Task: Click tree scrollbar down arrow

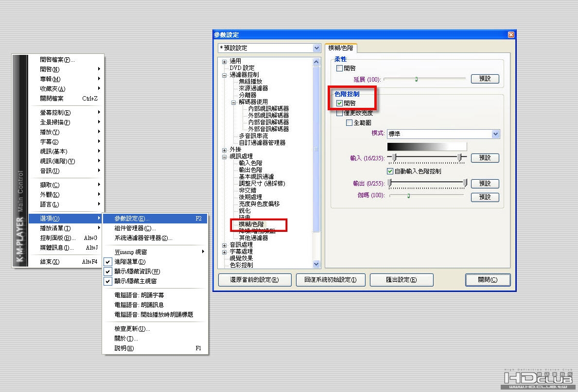Action: point(316,264)
